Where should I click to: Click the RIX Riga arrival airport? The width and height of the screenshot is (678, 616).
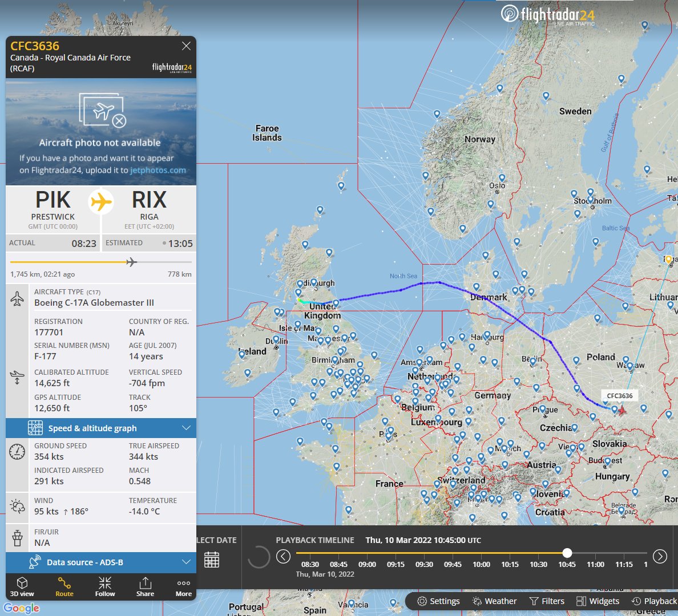[149, 210]
